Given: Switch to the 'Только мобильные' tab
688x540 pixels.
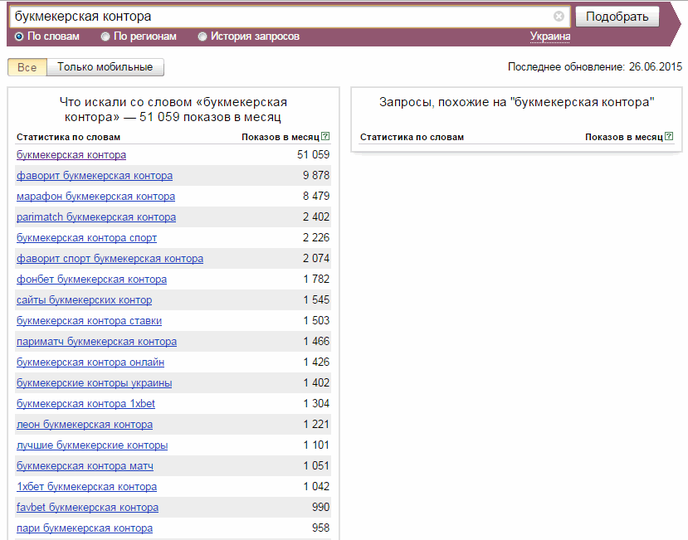Looking at the screenshot, I should pos(105,68).
